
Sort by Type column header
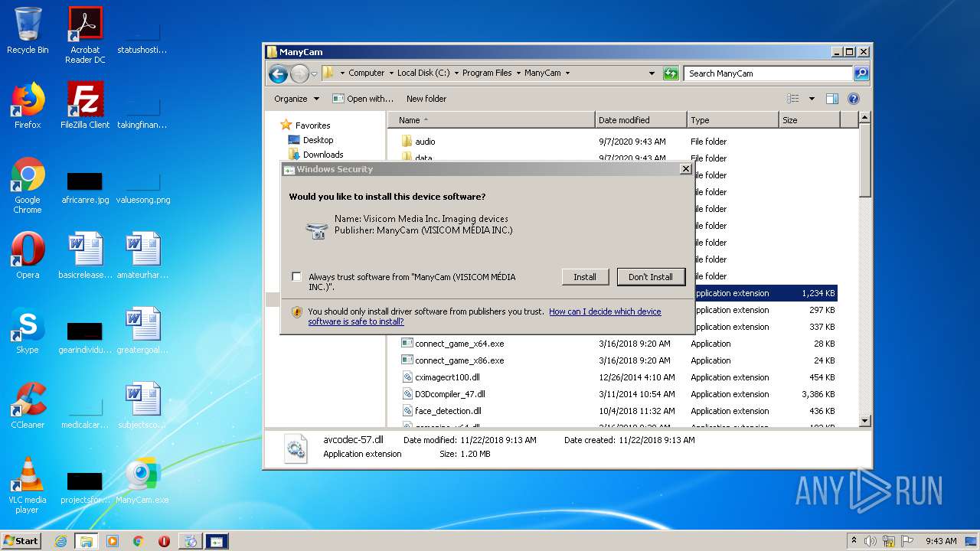[x=733, y=120]
